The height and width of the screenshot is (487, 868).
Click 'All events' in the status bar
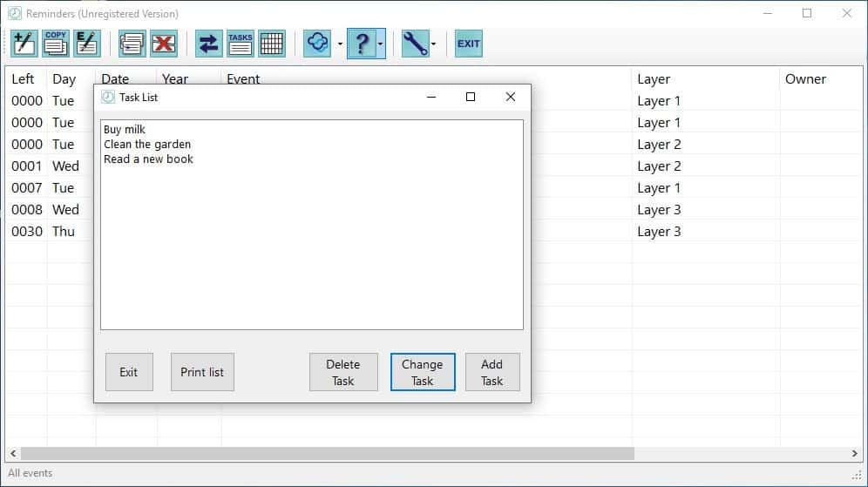tap(30, 473)
